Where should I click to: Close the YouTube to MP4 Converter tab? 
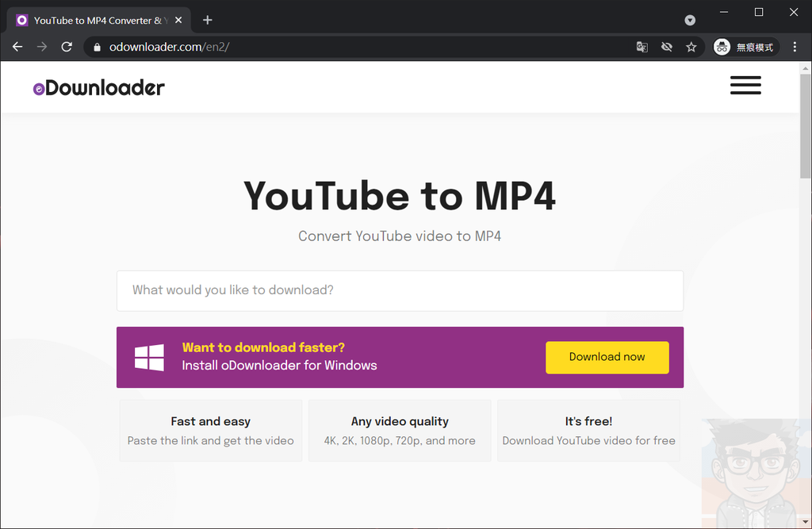tap(178, 20)
